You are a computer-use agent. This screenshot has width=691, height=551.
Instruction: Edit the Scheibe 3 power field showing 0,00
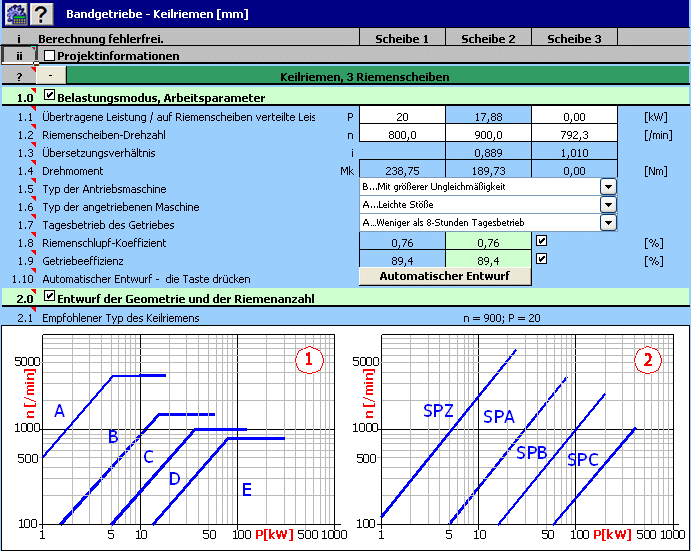(574, 116)
